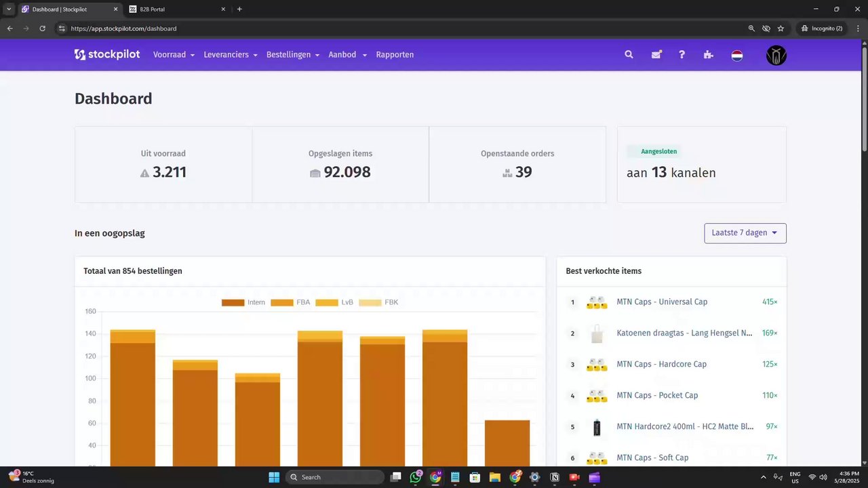
Task: Bookmark this page with the star icon
Action: click(x=781, y=28)
